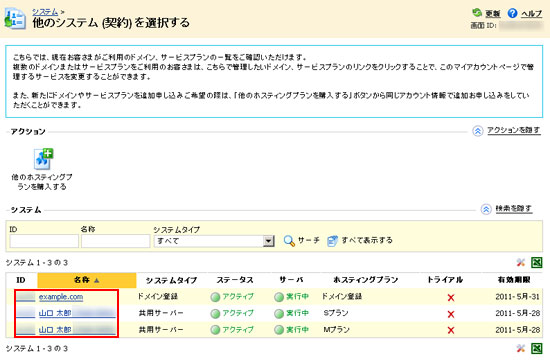The image size is (550, 361).
Task: Click the top Excel export icon
Action: coord(537,262)
